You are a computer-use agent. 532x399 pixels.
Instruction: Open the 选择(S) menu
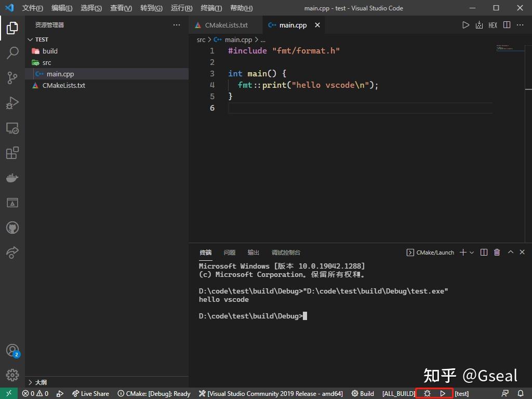pyautogui.click(x=91, y=8)
